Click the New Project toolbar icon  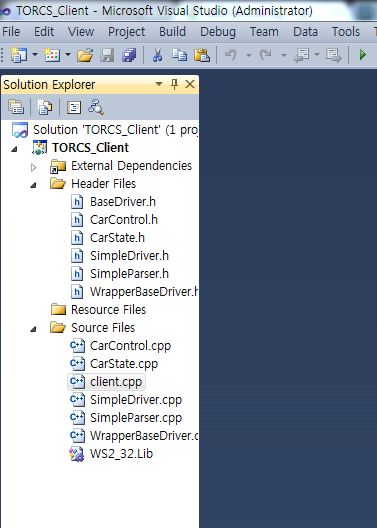pyautogui.click(x=18, y=55)
